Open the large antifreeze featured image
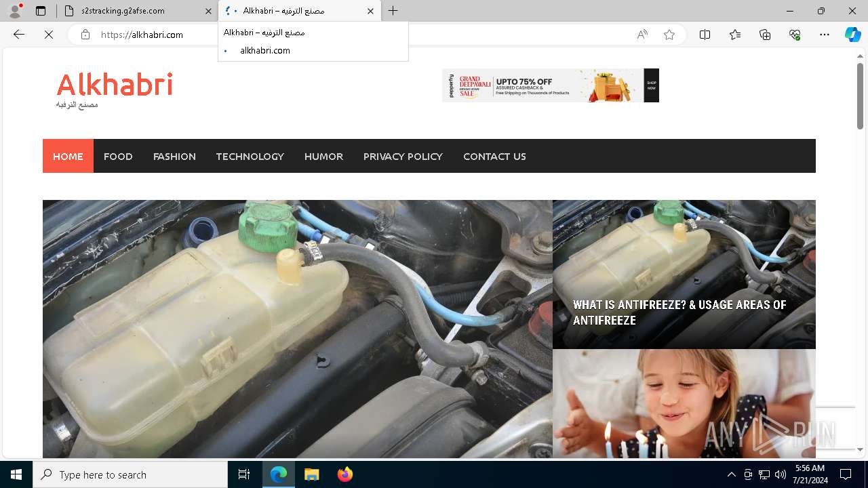The image size is (868, 488). point(297,329)
